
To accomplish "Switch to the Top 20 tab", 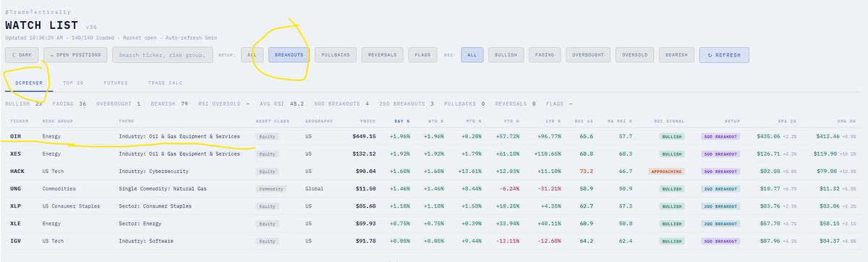I will (73, 83).
